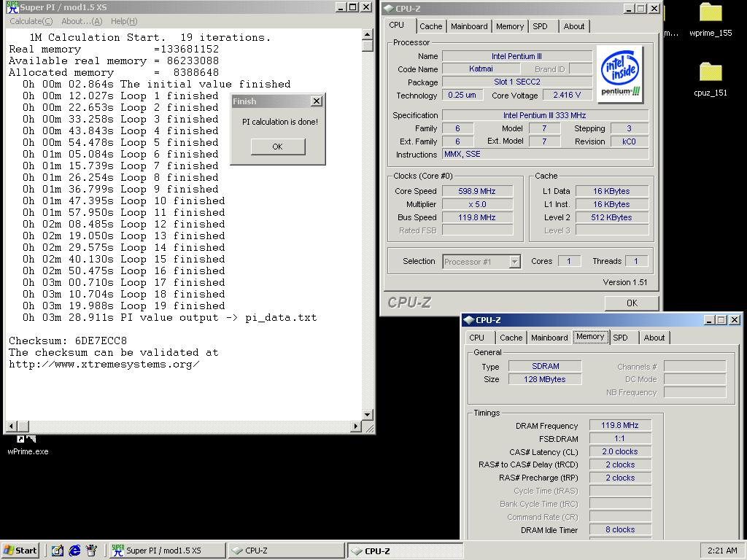The height and width of the screenshot is (560, 747).
Task: Click the taskbar clock showing 2:21 AM
Action: click(x=722, y=551)
